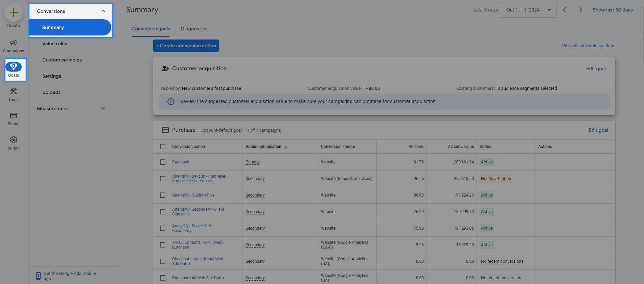Open Settings in side menu

51,76
